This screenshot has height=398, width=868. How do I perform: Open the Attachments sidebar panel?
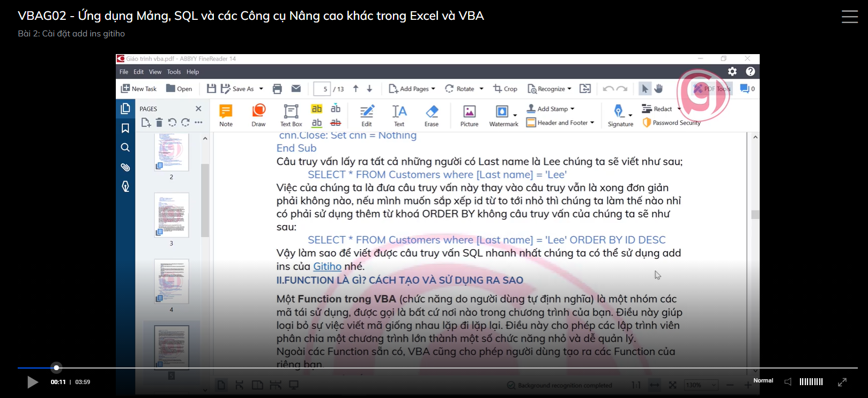click(125, 167)
